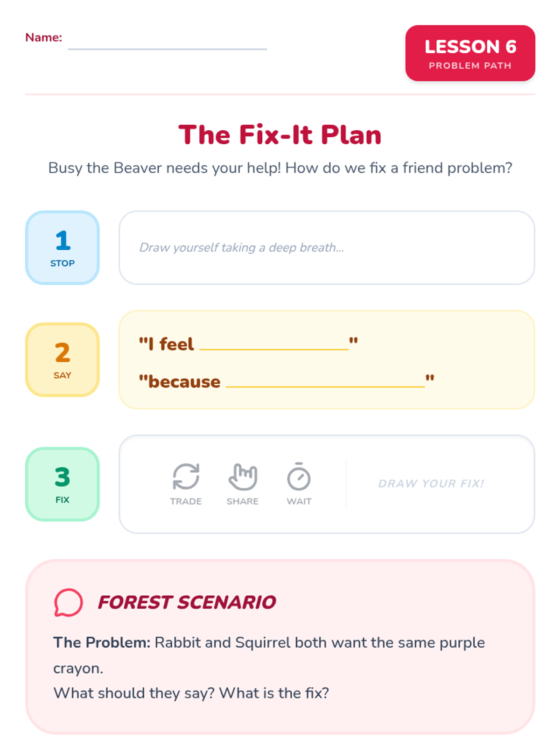Click the Trade label text
560x747 pixels.
point(186,501)
